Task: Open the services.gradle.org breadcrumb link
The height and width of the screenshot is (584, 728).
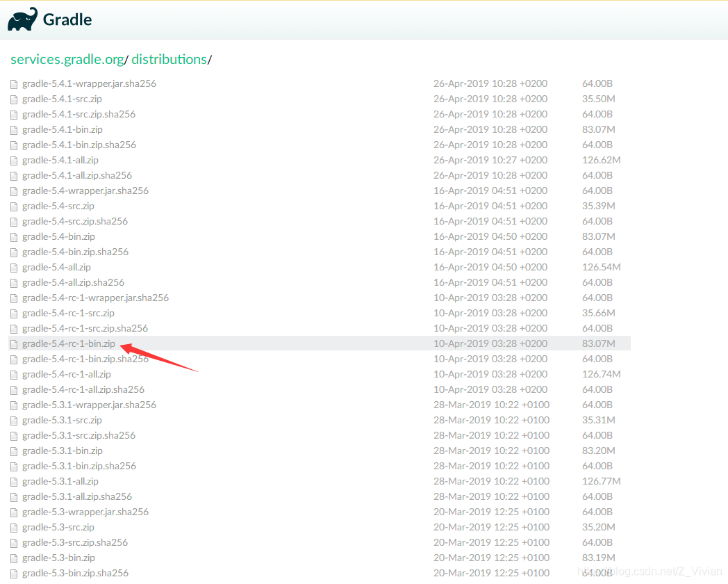Action: pyautogui.click(x=67, y=60)
